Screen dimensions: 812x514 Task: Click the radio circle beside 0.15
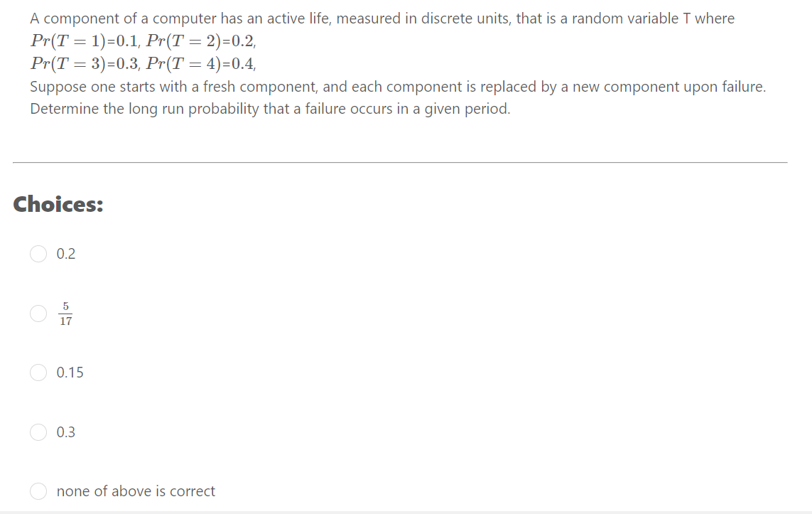pyautogui.click(x=38, y=372)
